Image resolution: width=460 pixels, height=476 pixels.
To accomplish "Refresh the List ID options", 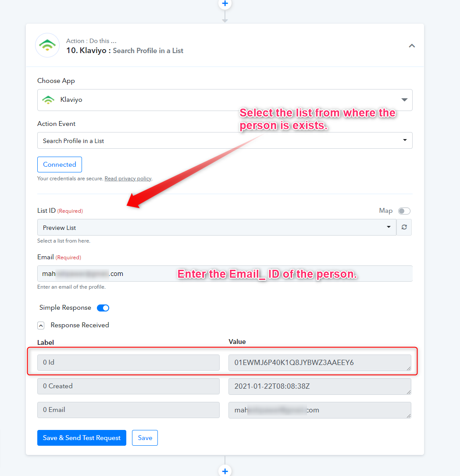I will (x=404, y=227).
